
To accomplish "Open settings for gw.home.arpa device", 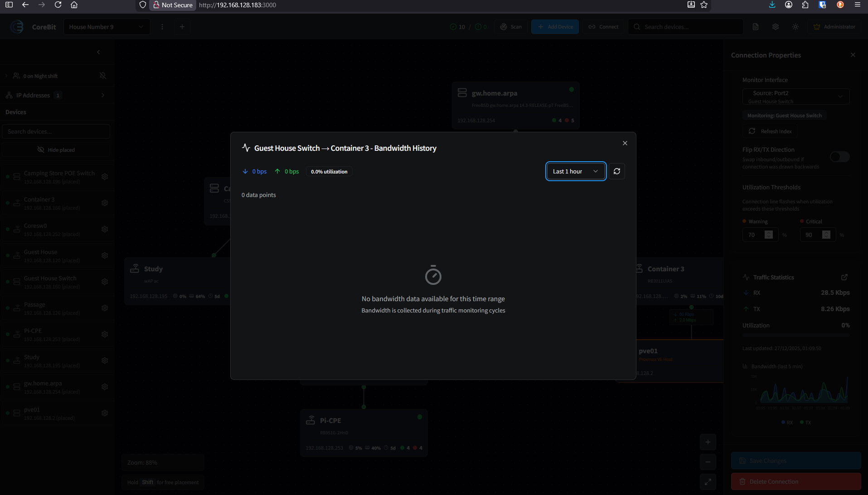I will [x=105, y=387].
